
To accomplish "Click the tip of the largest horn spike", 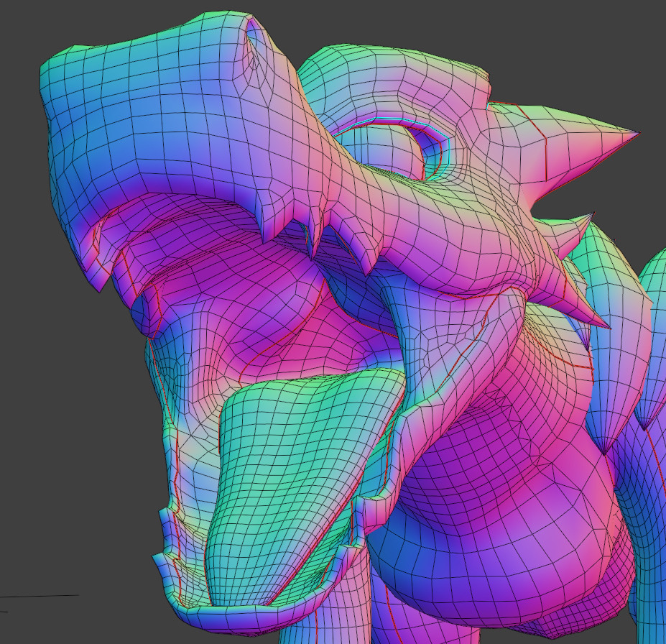I will pos(637,133).
